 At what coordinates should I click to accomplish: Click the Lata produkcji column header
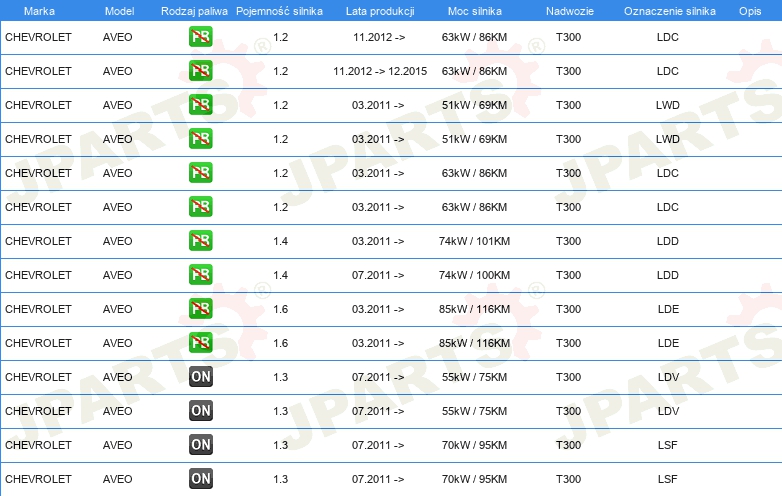pos(380,11)
